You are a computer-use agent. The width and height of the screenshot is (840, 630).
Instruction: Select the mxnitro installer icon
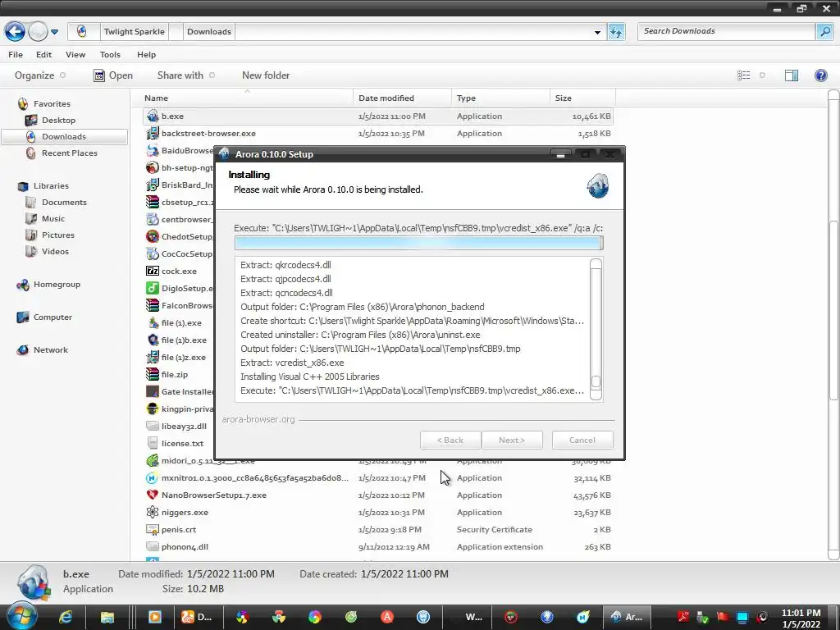[x=153, y=478]
